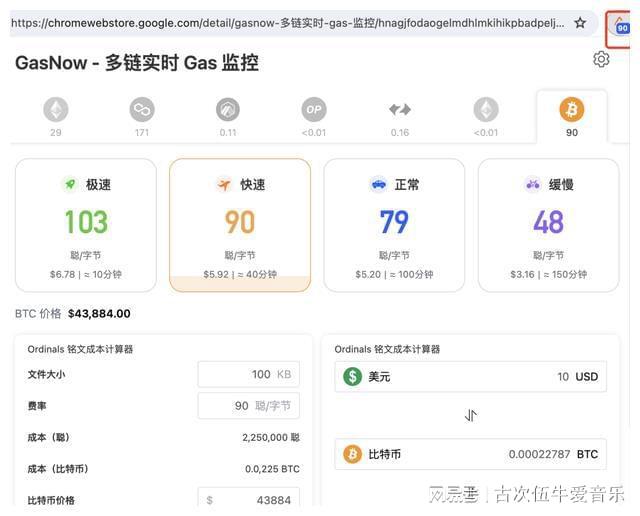This screenshot has width=640, height=516.
Task: Select the Polygon chain tab showing 171
Action: [142, 117]
